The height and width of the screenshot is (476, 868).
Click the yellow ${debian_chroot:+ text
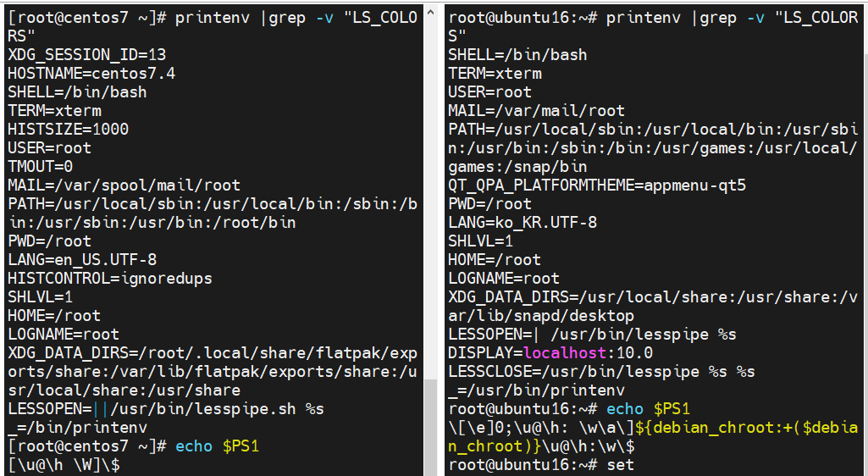tap(713, 427)
